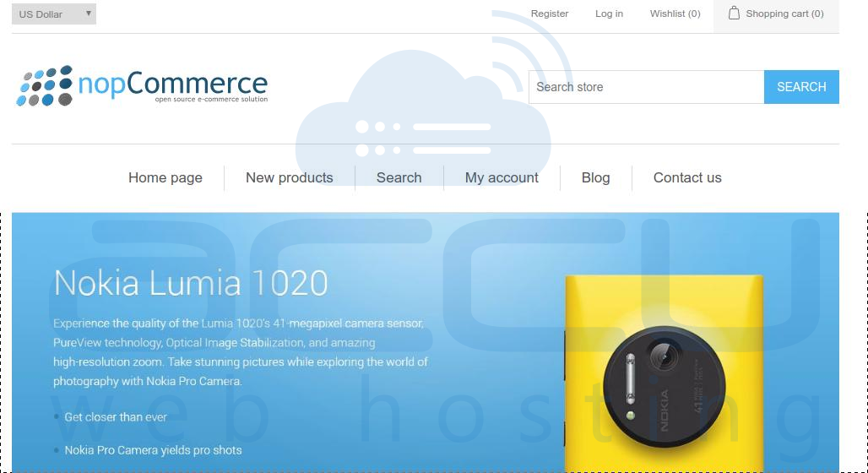This screenshot has height=473, width=868.
Task: Click the yellow Nokia phone image
Action: coord(664,373)
